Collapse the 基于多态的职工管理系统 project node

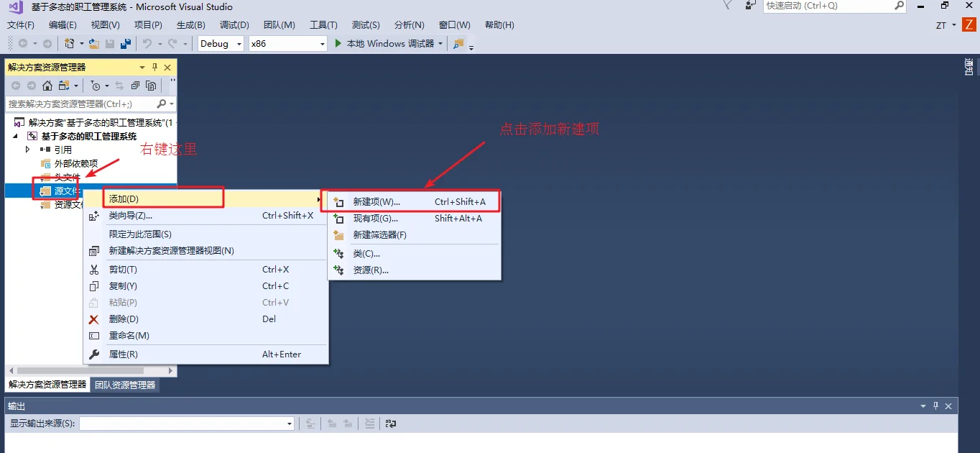coord(16,136)
